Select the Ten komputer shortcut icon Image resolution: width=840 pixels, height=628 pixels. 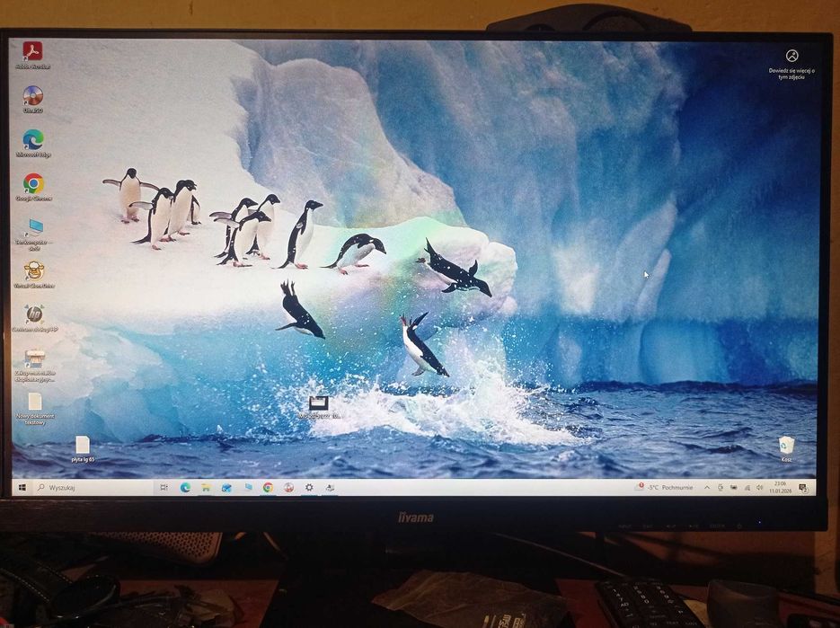(34, 234)
